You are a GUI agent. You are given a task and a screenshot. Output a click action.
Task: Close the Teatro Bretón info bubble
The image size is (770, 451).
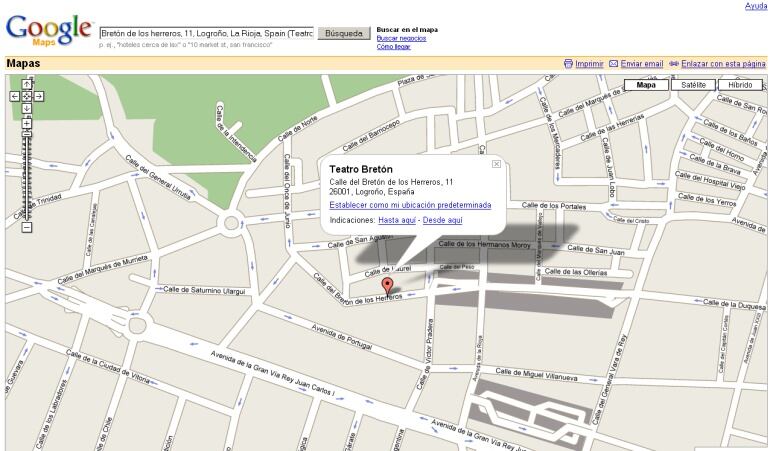click(496, 164)
